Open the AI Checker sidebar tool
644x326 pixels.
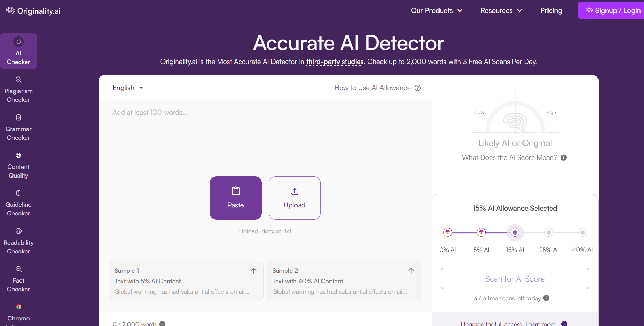[x=18, y=51]
